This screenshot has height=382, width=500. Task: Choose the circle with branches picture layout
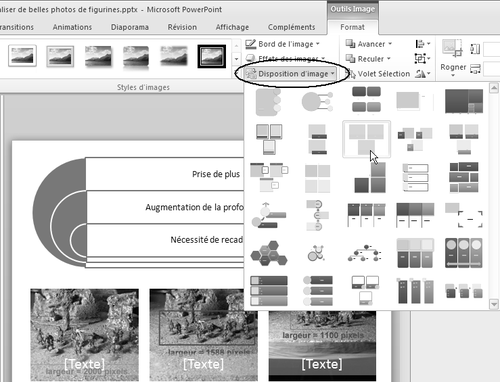coord(317,102)
